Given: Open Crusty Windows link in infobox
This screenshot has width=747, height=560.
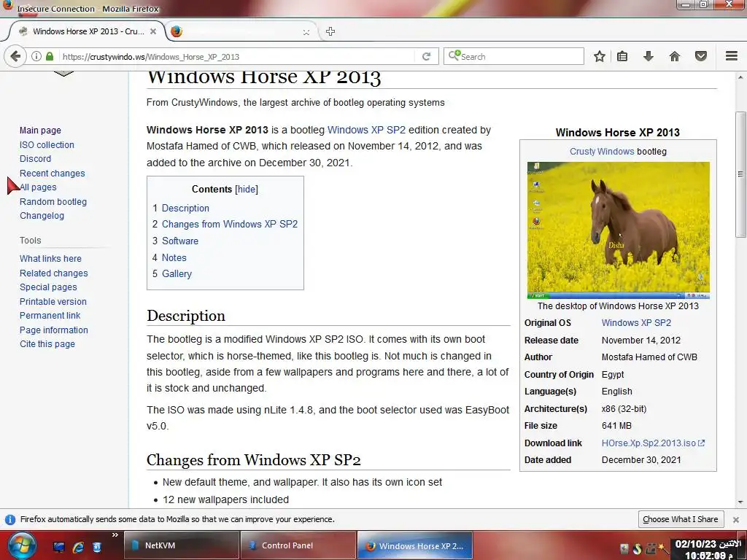Looking at the screenshot, I should 602,152.
